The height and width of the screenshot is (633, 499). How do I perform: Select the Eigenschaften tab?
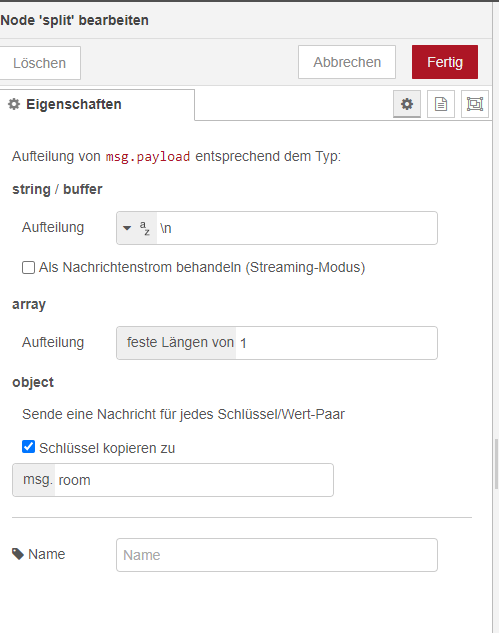[x=97, y=105]
